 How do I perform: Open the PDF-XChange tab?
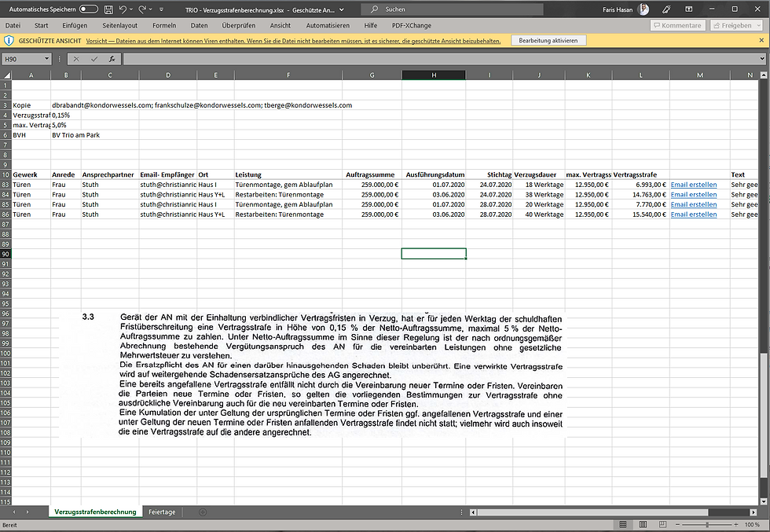coord(411,26)
